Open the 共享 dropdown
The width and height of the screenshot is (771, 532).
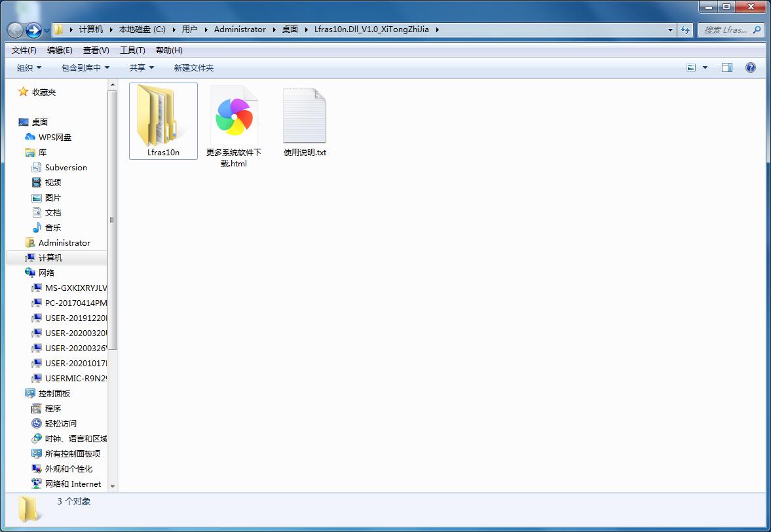(141, 68)
